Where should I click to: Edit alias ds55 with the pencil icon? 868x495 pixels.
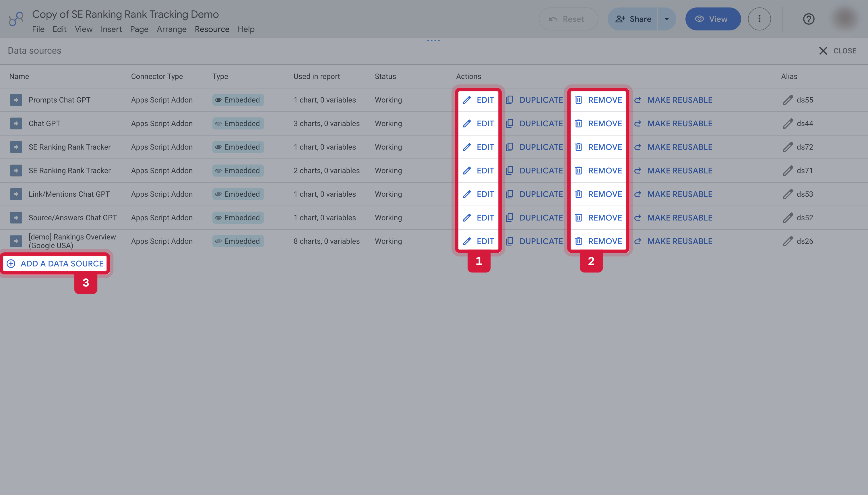[x=788, y=100]
